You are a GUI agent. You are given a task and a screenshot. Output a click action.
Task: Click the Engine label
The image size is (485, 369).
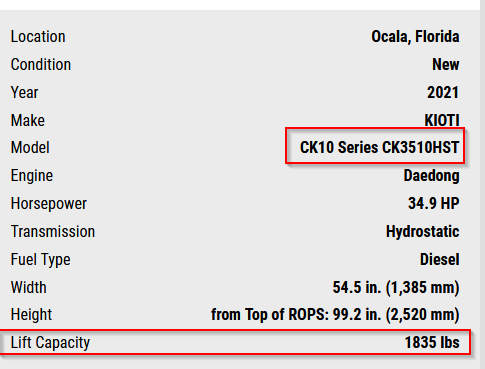pos(32,176)
